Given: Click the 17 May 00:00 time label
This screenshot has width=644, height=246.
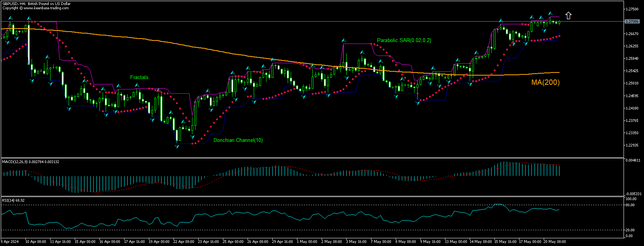Looking at the screenshot, I should [530, 242].
